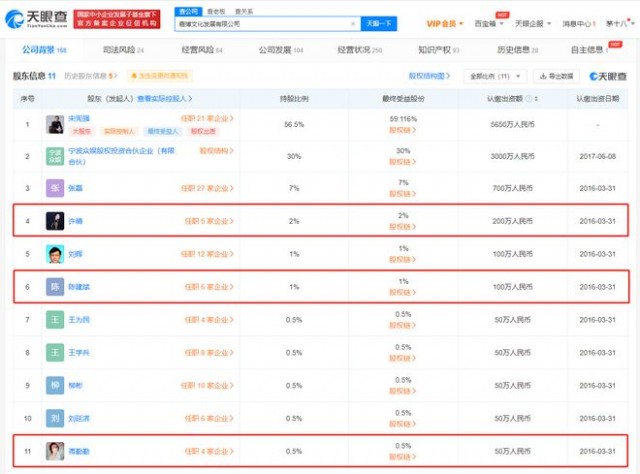
Task: Select the 查关系 search tab
Action: 244,11
